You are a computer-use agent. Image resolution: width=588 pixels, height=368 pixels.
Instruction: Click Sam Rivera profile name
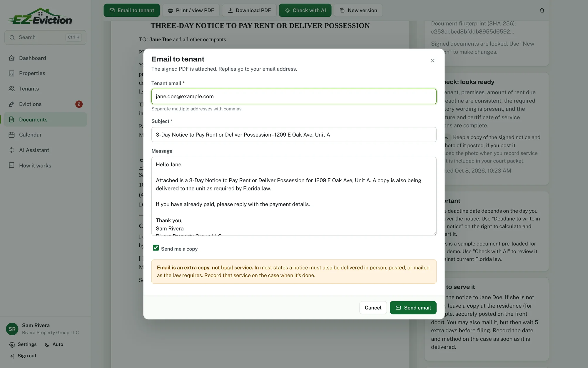click(36, 325)
